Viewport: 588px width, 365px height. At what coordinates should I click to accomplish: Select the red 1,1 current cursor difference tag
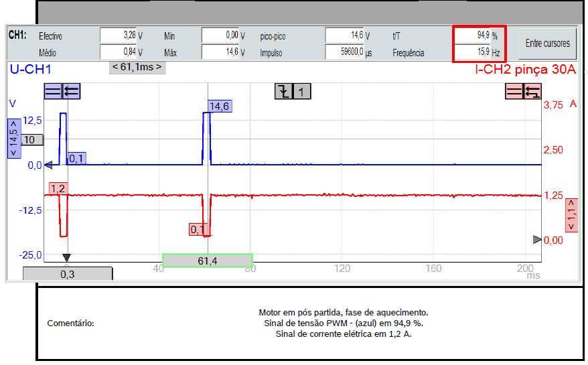coord(571,216)
